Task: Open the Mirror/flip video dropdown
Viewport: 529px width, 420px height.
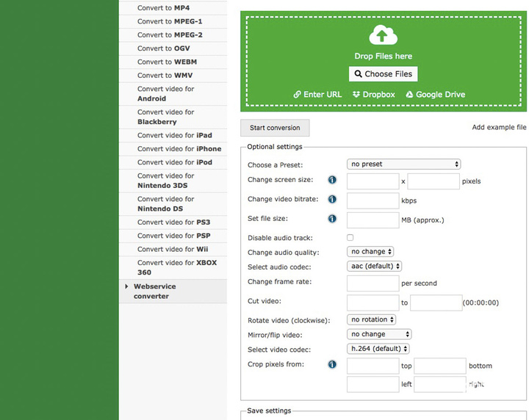Action: point(379,334)
